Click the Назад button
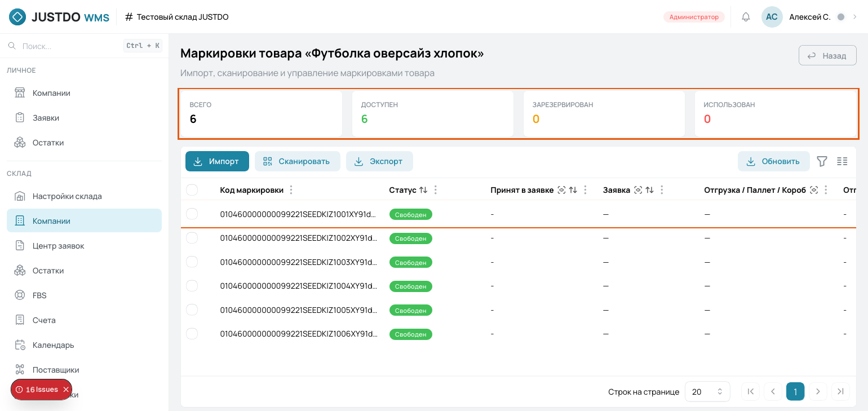Screen dimensions: 868x411 [827, 56]
